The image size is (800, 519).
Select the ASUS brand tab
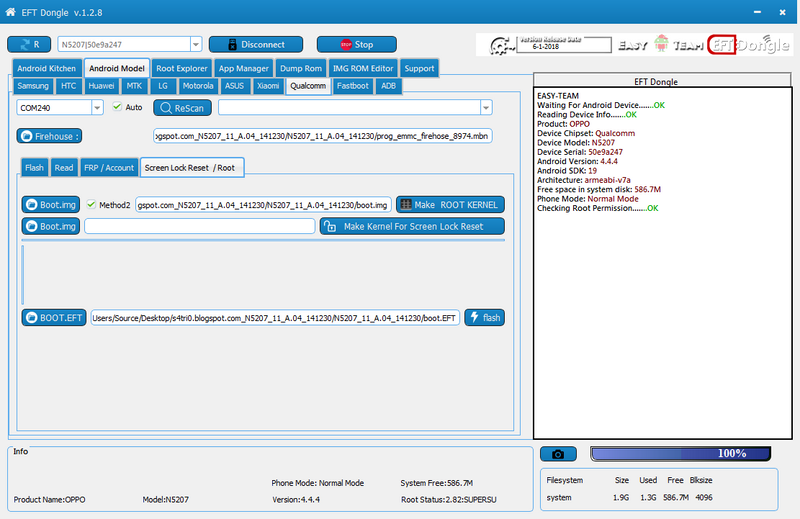pos(234,86)
